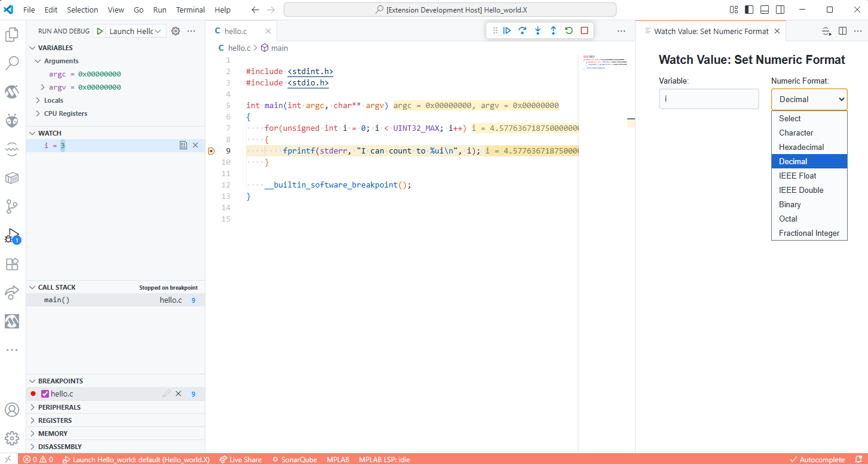Screen dimensions: 868x464
Task: Expand the CPU Registers node
Action: point(65,113)
